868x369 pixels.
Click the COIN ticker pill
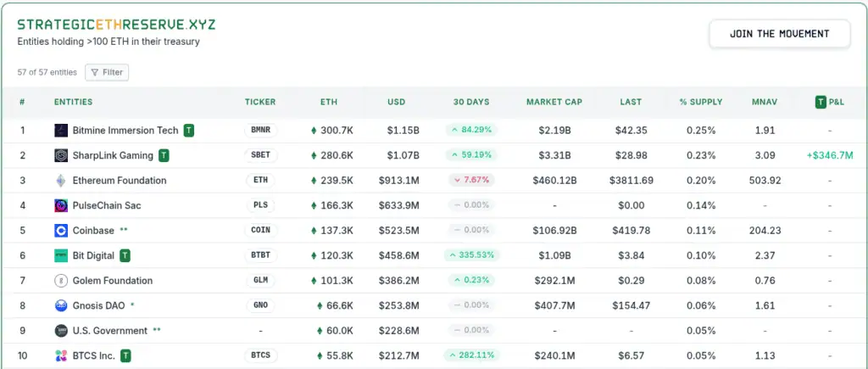261,230
